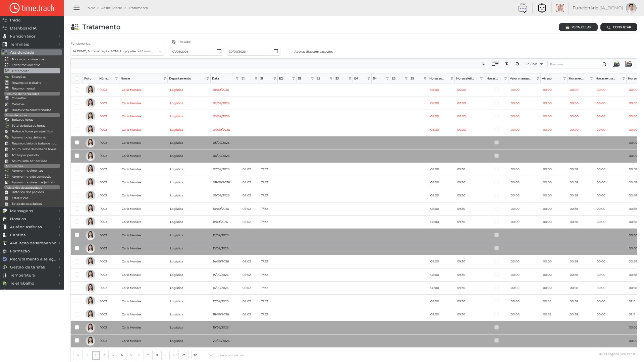The width and height of the screenshot is (644, 362).
Task: Filter the Departamento column
Action: point(208,79)
